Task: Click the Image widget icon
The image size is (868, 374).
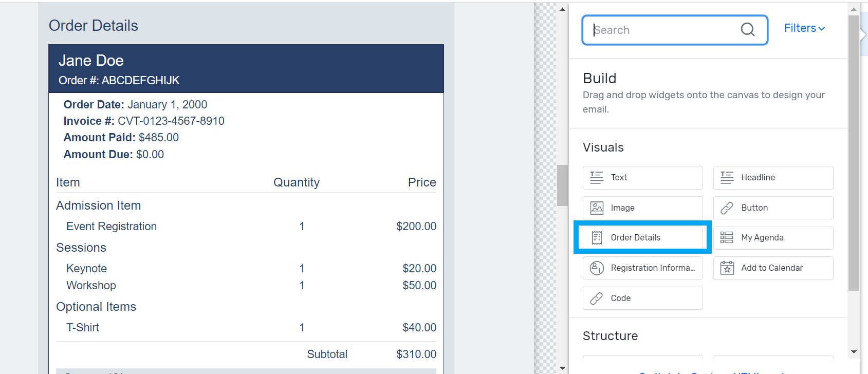Action: 597,208
